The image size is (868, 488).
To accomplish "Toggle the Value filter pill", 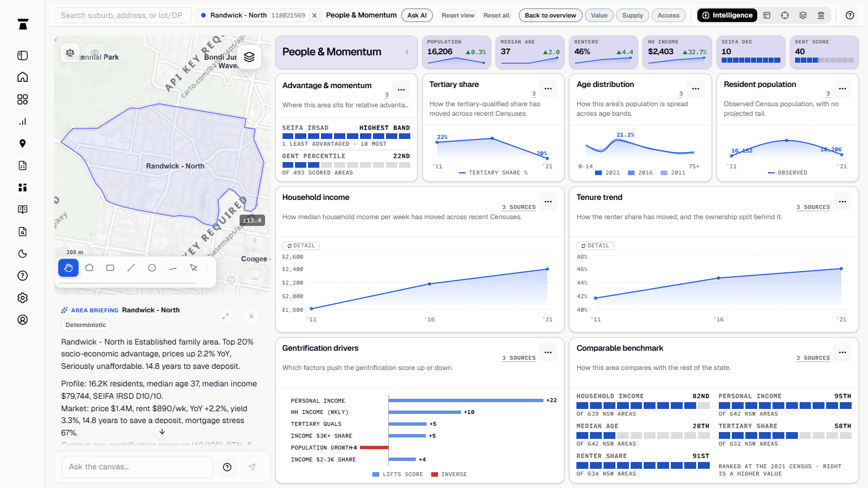I will click(x=599, y=15).
